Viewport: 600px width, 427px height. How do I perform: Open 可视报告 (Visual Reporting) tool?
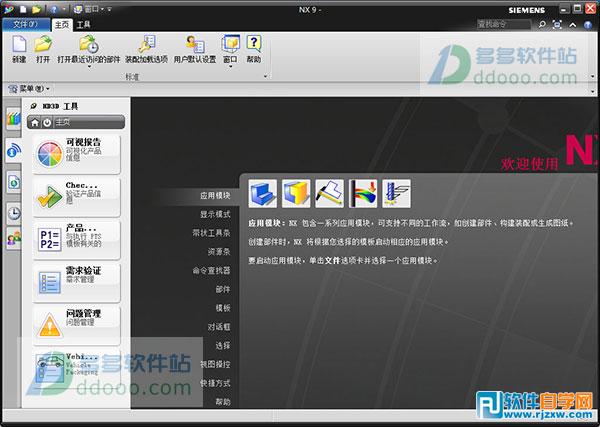pyautogui.click(x=77, y=153)
